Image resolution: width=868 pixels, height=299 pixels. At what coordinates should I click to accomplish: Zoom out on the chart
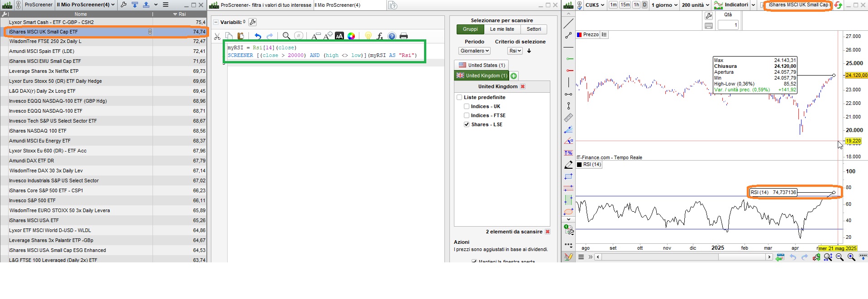point(839,257)
